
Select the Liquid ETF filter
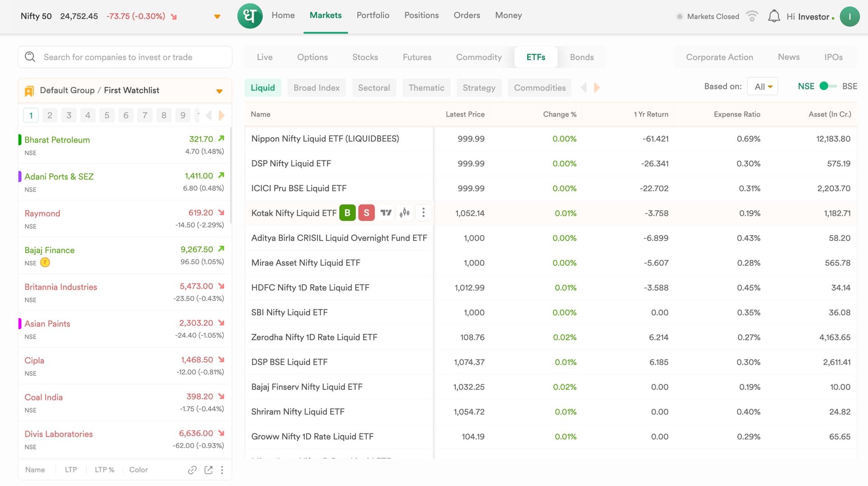coord(263,88)
